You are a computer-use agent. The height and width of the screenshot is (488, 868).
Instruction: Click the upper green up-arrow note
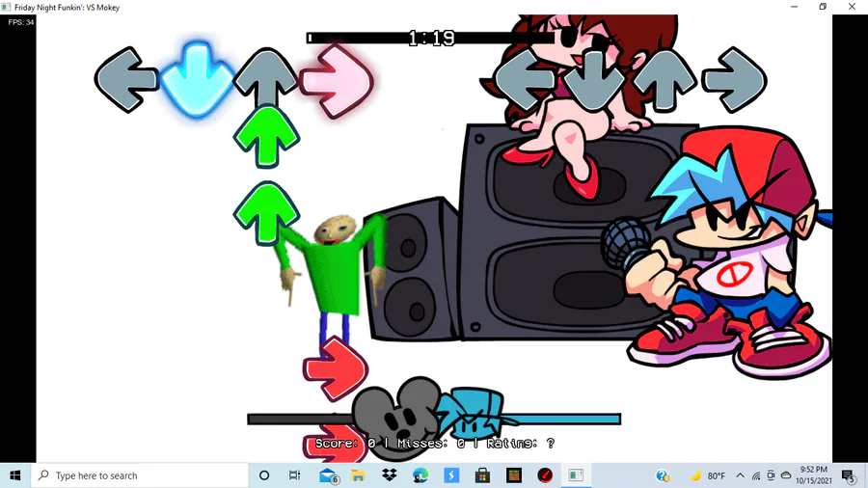point(266,136)
